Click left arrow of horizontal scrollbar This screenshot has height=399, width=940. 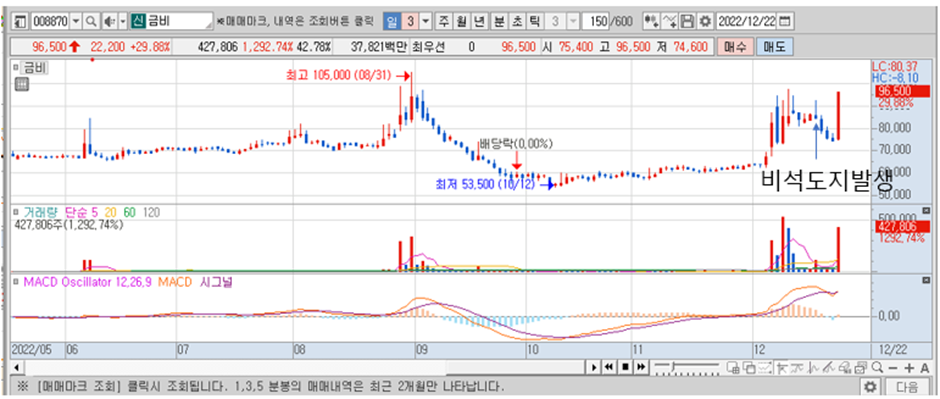(16, 367)
